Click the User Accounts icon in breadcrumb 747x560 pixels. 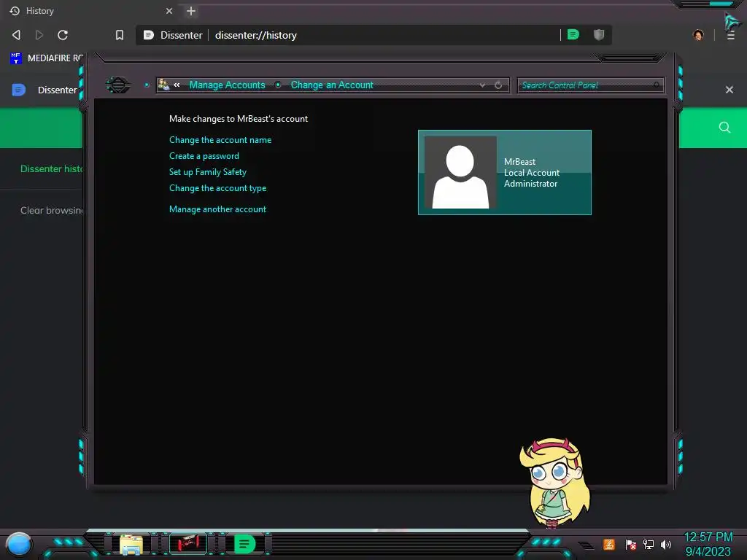[x=163, y=85]
